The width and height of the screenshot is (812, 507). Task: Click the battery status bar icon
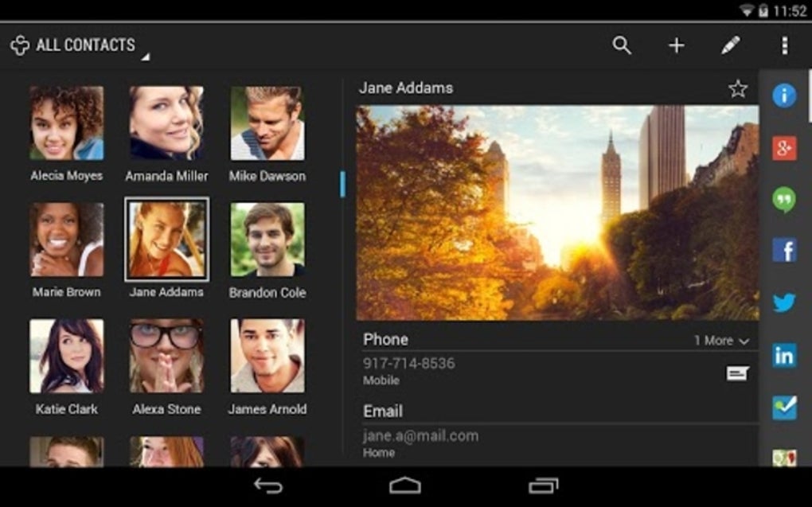pyautogui.click(x=763, y=11)
